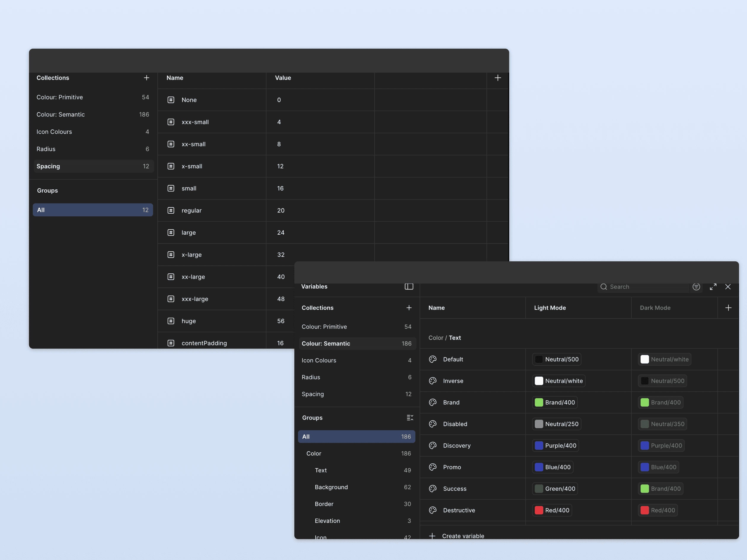The height and width of the screenshot is (560, 747).
Task: Click the value 24 for the large variable
Action: coord(281,233)
